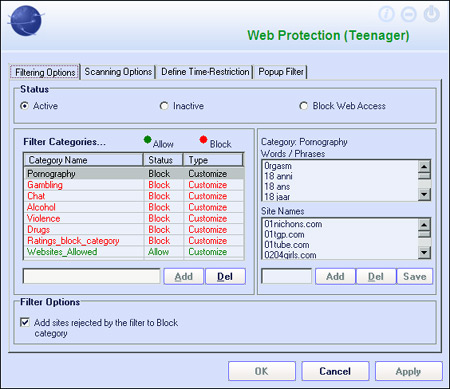Screen dimensions: 450x389
Task: Toggle Add sites rejected by filter checkbox
Action: pyautogui.click(x=25, y=322)
